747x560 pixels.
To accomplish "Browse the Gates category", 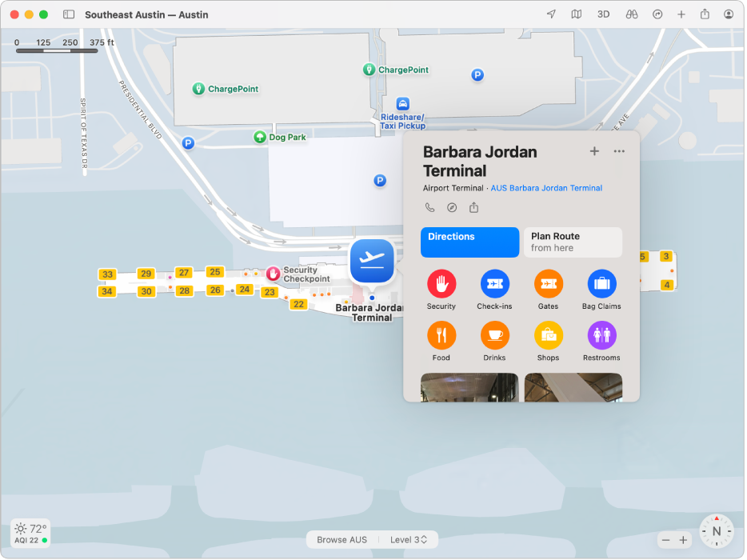I will [x=548, y=290].
